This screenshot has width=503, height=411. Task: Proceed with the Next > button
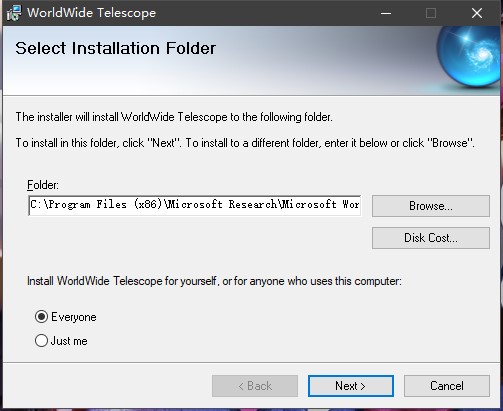click(x=351, y=386)
